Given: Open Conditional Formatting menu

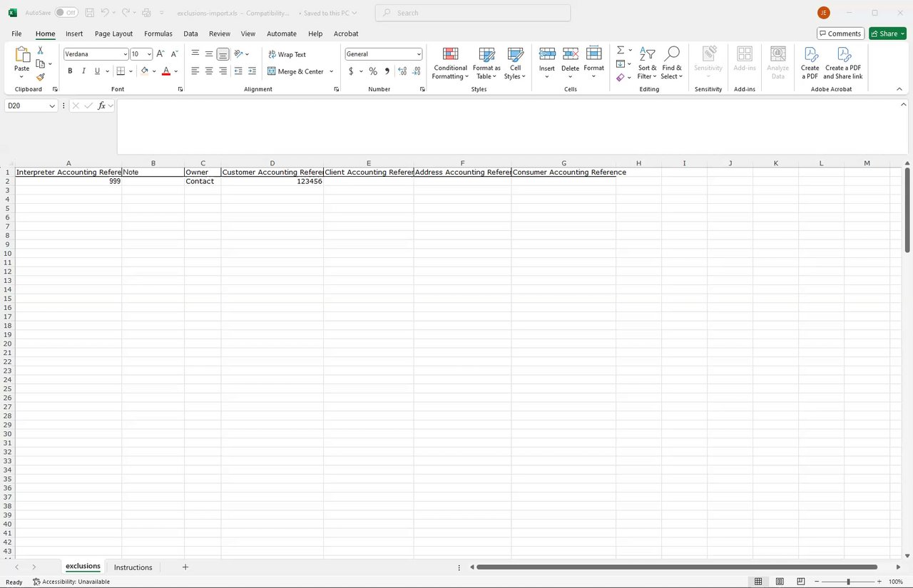Looking at the screenshot, I should click(450, 64).
